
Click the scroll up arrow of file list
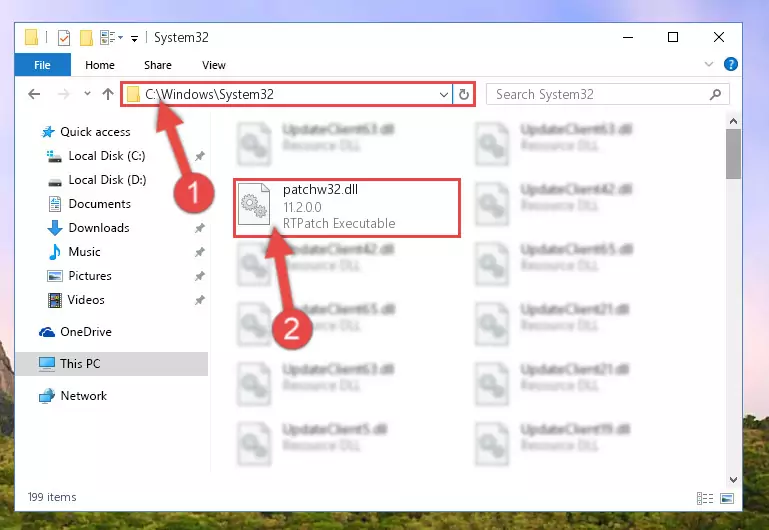click(733, 121)
